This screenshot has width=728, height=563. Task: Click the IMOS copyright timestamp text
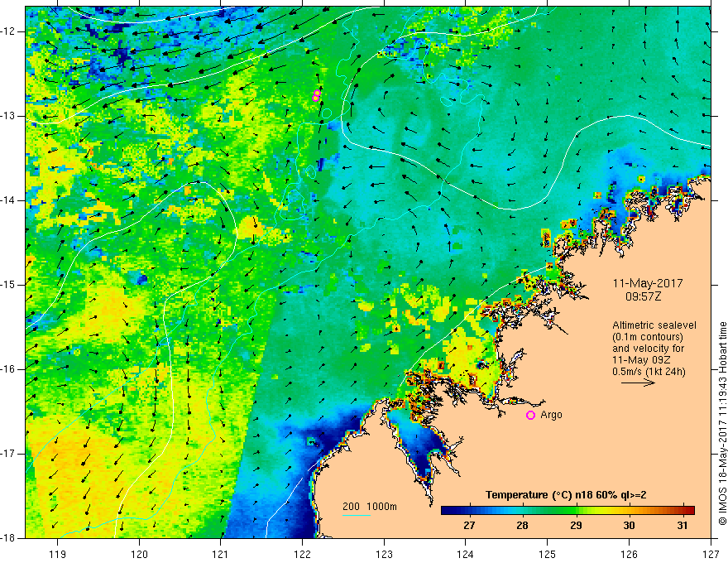coord(722,423)
